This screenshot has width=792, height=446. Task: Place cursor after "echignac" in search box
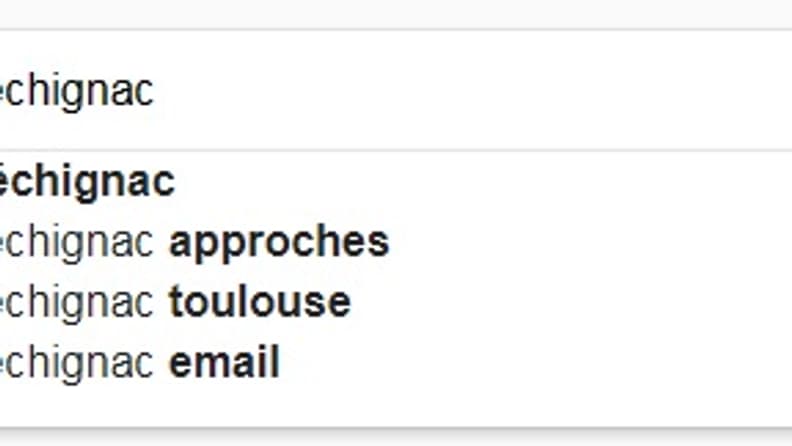pos(155,91)
